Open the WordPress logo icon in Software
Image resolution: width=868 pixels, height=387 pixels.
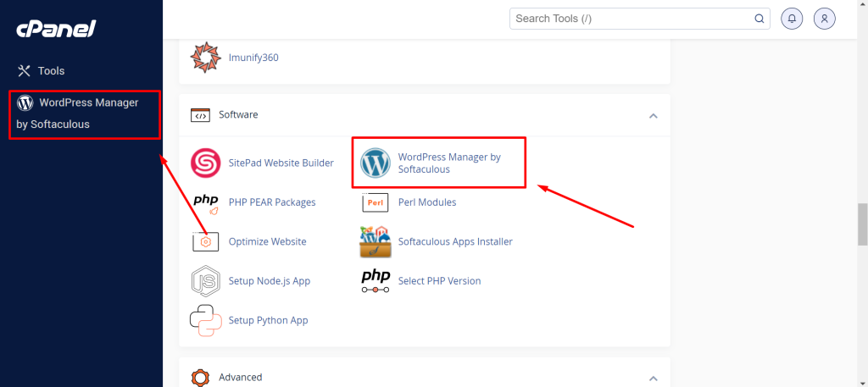coord(376,163)
